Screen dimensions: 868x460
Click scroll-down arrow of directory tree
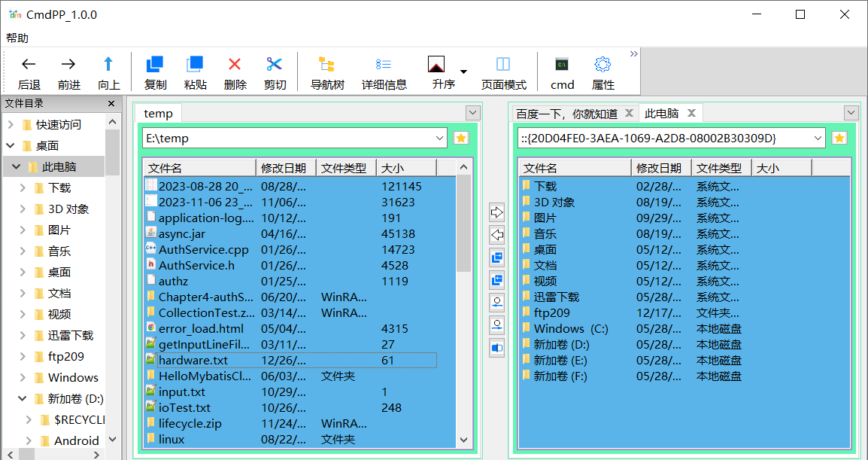[x=112, y=440]
